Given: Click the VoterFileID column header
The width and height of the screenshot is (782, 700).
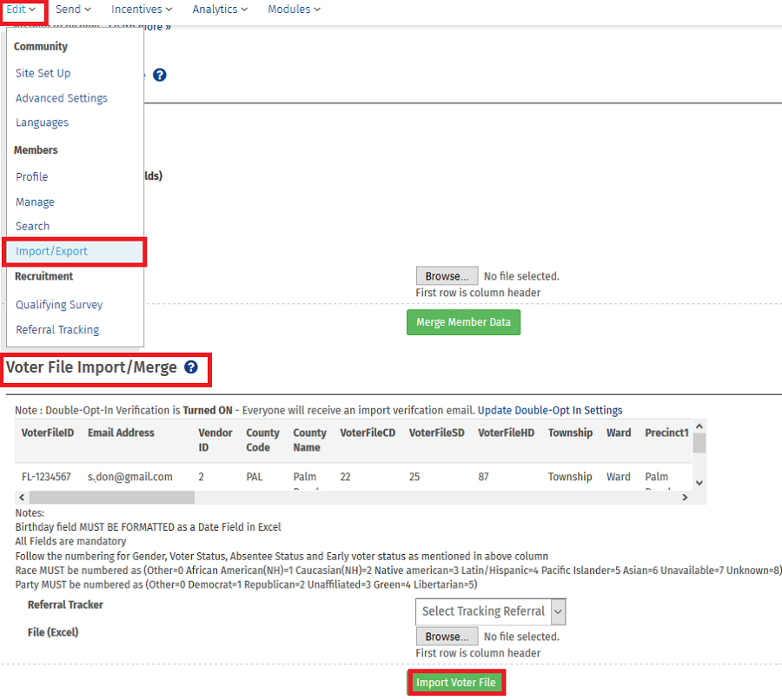Looking at the screenshot, I should [x=48, y=433].
